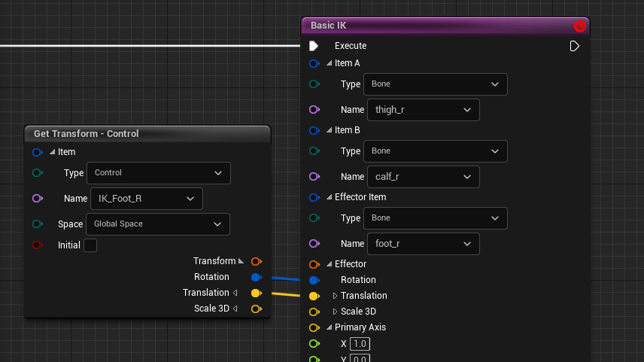Open the Item A Type Bone dropdown
The image size is (644, 362).
pos(436,84)
